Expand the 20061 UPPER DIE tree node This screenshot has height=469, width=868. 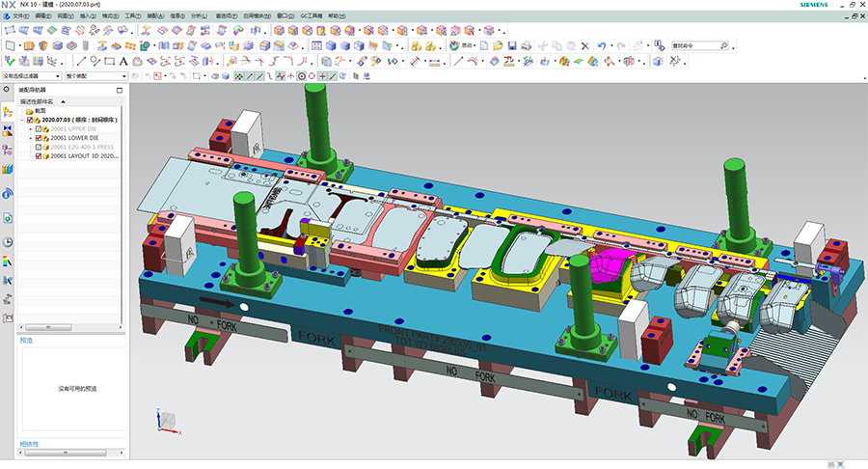click(x=31, y=129)
